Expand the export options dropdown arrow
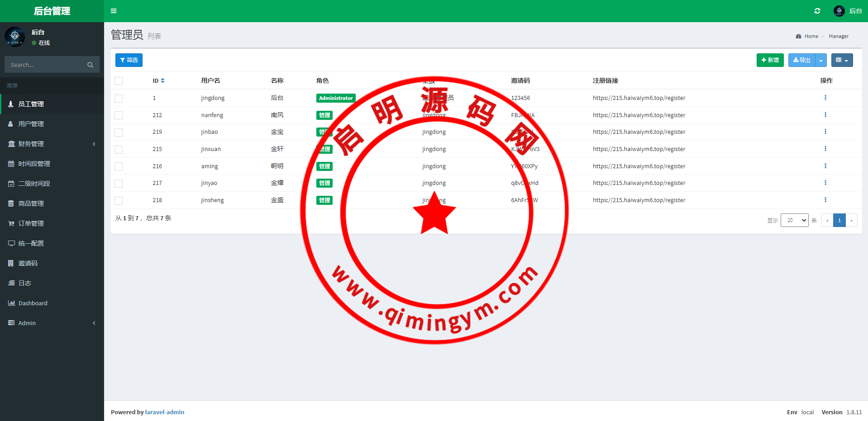The height and width of the screenshot is (421, 868). point(821,60)
